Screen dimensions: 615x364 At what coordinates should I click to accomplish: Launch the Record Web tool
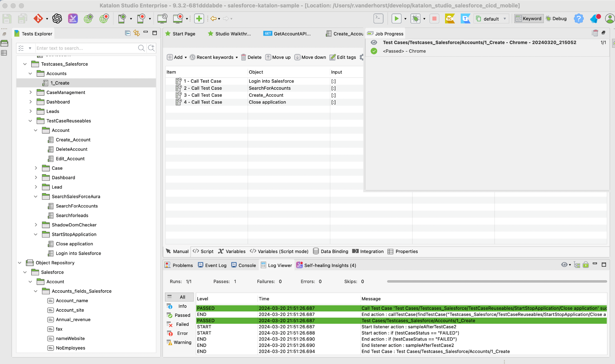click(x=104, y=19)
